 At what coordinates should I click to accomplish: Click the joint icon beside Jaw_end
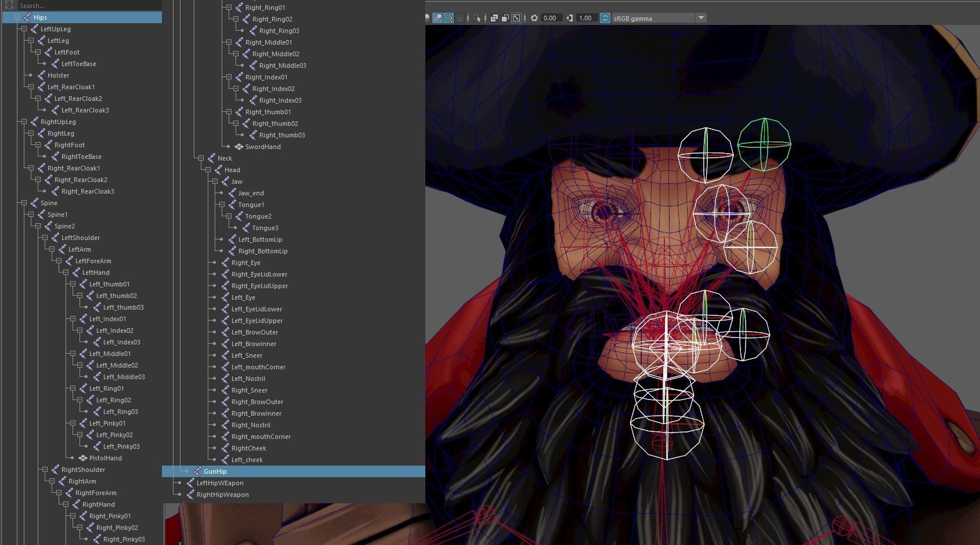point(232,193)
